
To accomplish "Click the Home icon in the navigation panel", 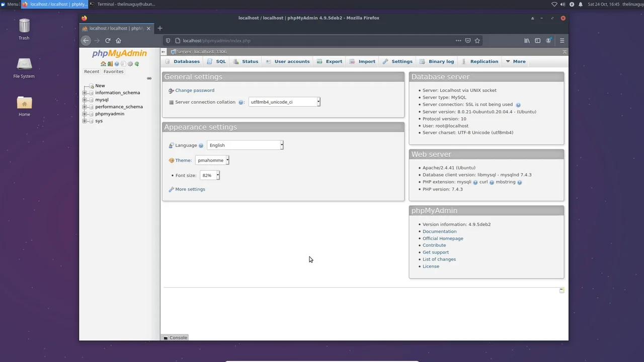I will coord(103,64).
